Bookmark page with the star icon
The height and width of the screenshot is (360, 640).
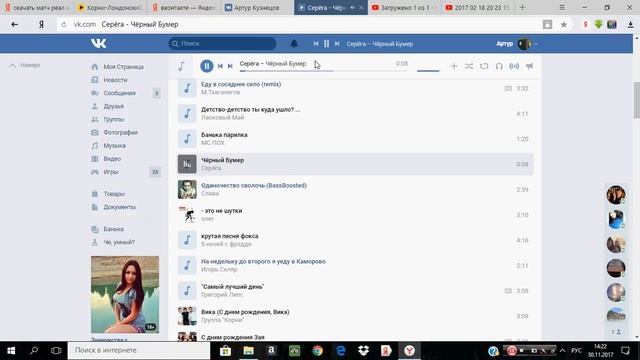[564, 24]
